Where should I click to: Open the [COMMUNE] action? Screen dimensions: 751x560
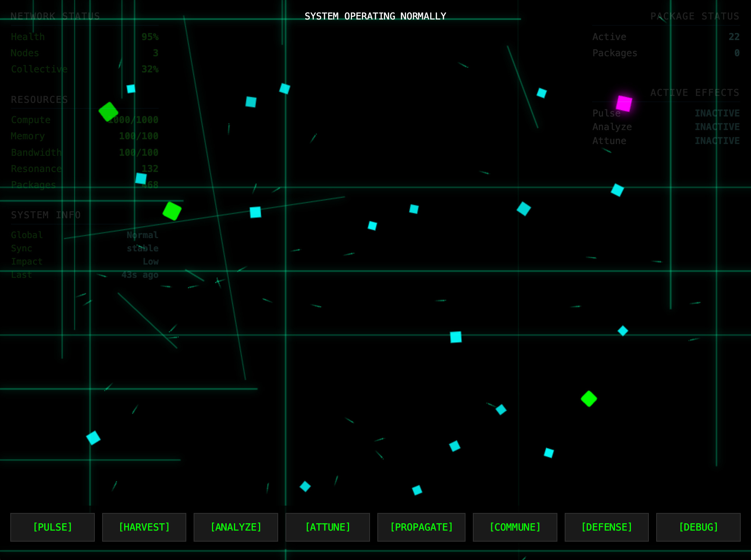tap(515, 527)
